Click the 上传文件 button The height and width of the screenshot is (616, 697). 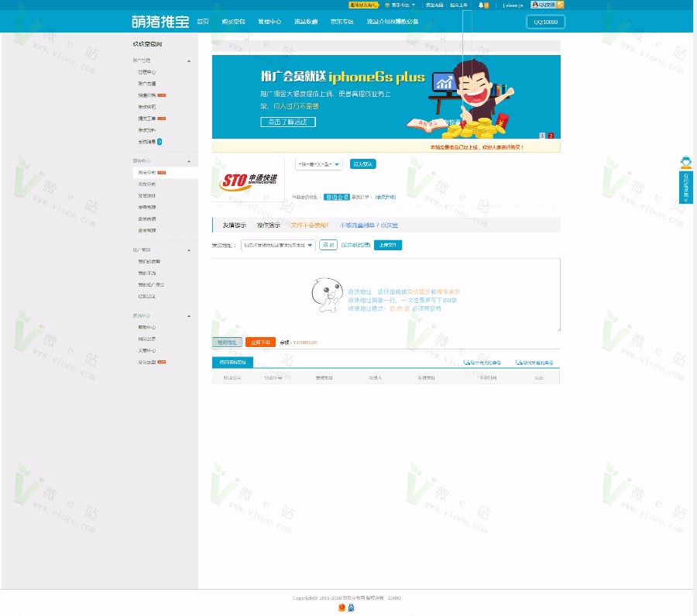[x=388, y=245]
